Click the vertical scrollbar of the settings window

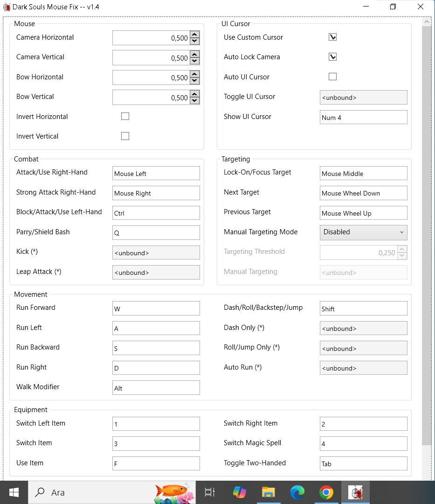click(426, 233)
